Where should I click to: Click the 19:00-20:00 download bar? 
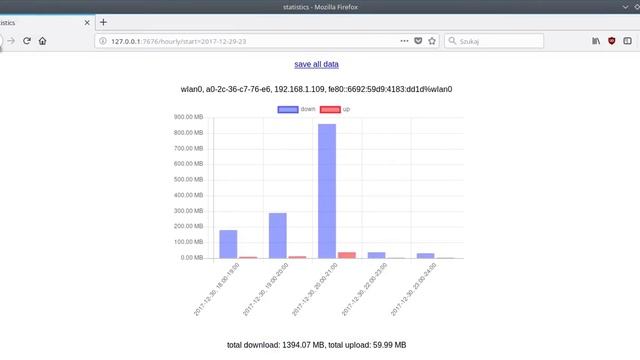(x=278, y=236)
